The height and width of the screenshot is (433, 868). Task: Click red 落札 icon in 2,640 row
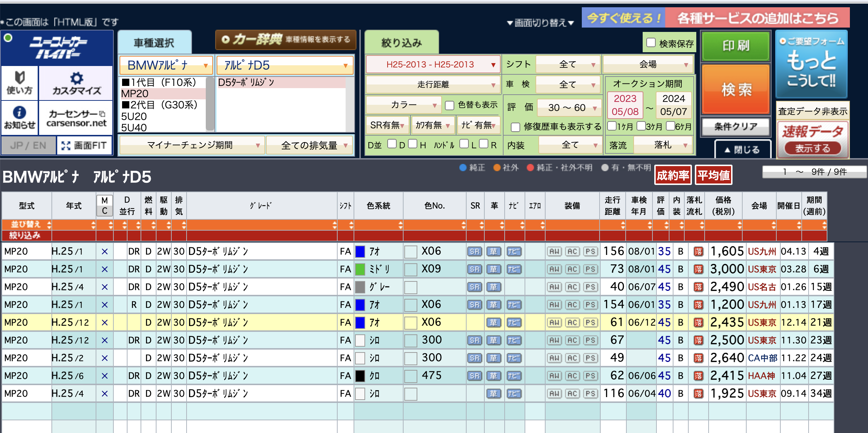tap(698, 358)
